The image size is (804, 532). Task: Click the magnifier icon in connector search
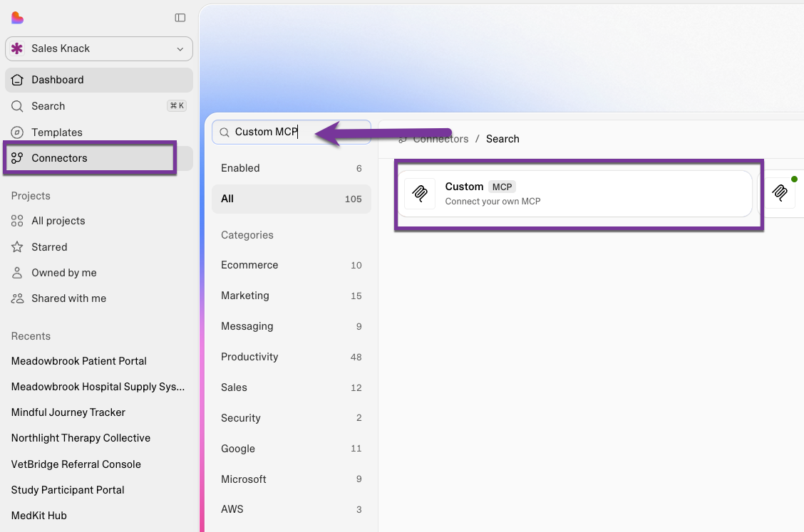[224, 132]
